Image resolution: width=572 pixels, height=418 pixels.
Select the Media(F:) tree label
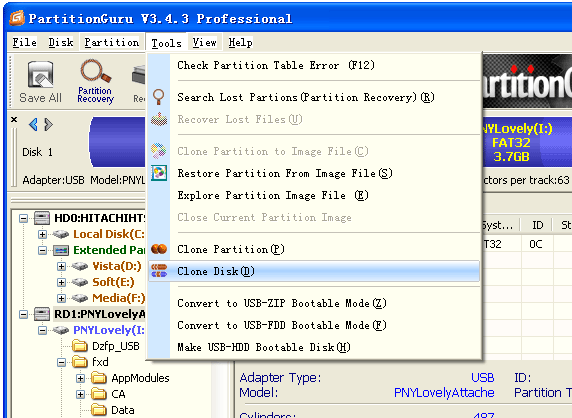pyautogui.click(x=119, y=298)
